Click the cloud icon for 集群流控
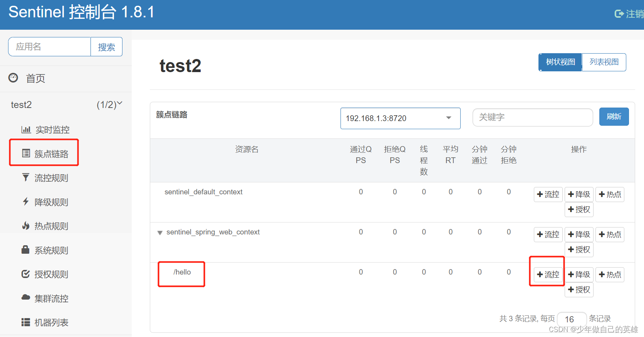Screen dimensions: 644x337 25,297
